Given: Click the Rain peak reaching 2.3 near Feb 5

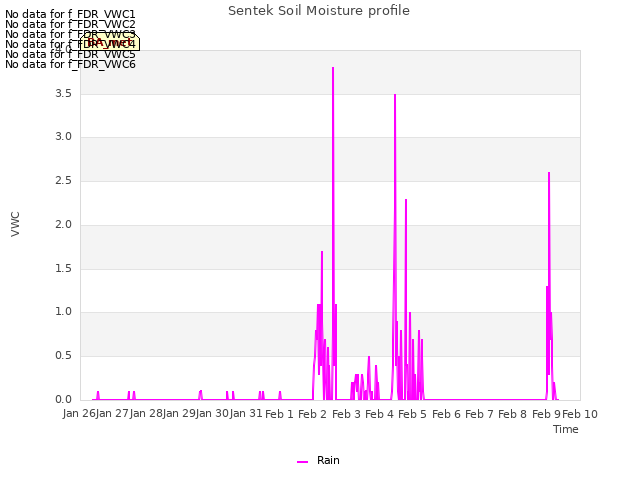Looking at the screenshot, I should point(406,200).
